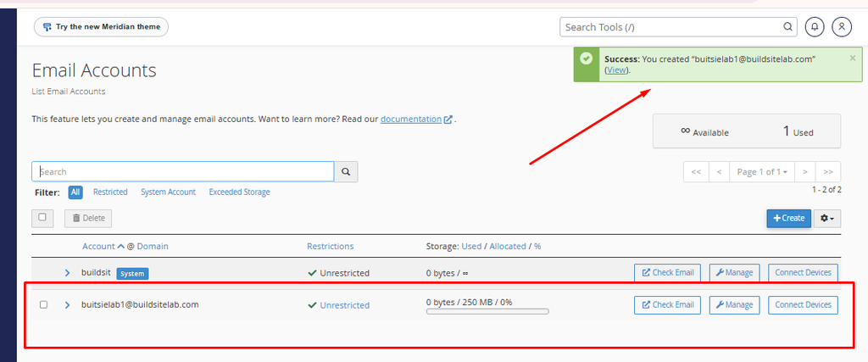The height and width of the screenshot is (362, 868).
Task: Click the System badge on buildsit
Action: pos(133,274)
